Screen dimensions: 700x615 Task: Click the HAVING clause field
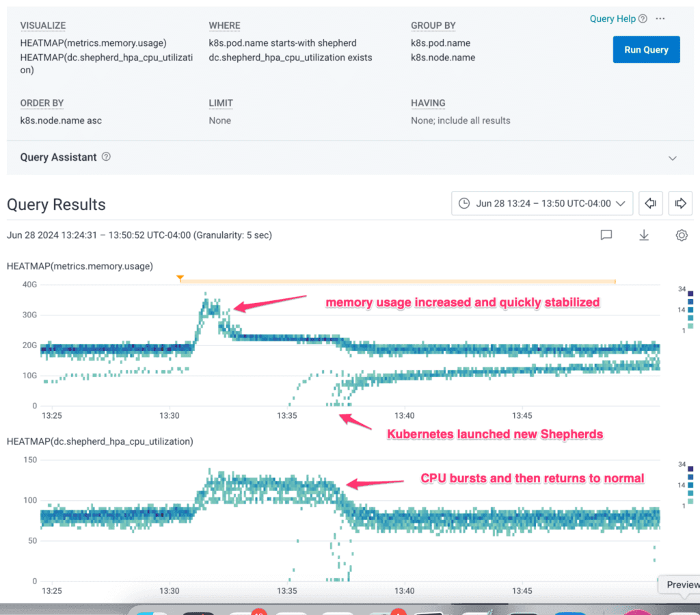coord(460,120)
